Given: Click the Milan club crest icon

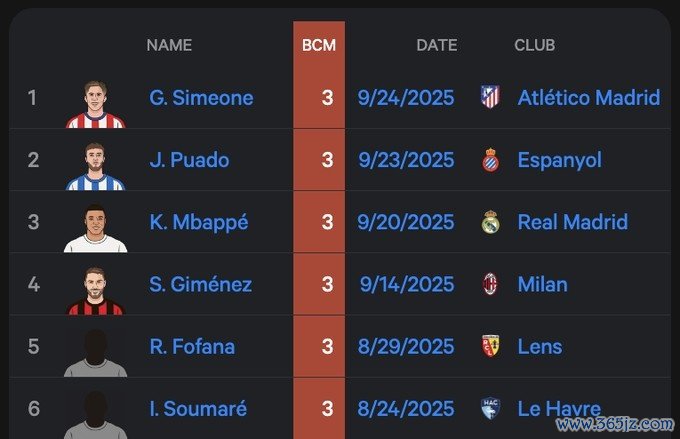Looking at the screenshot, I should point(489,284).
